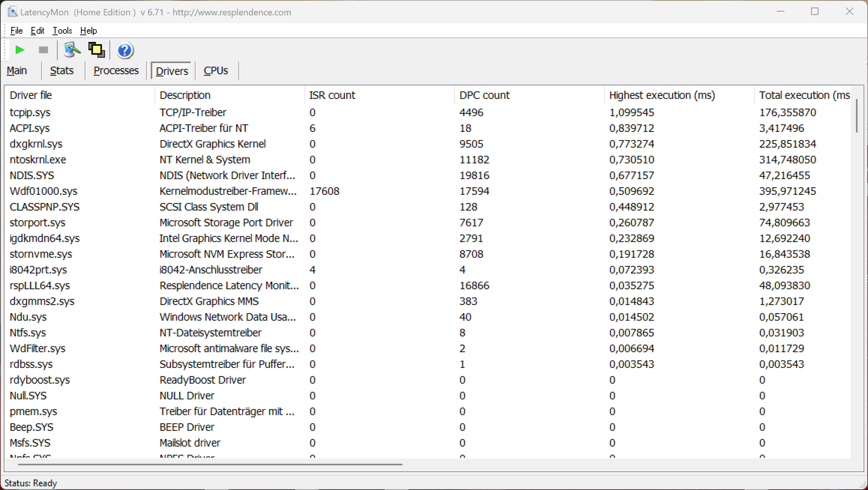Switch to the Stats tab
Image resolution: width=868 pixels, height=490 pixels.
pos(61,71)
